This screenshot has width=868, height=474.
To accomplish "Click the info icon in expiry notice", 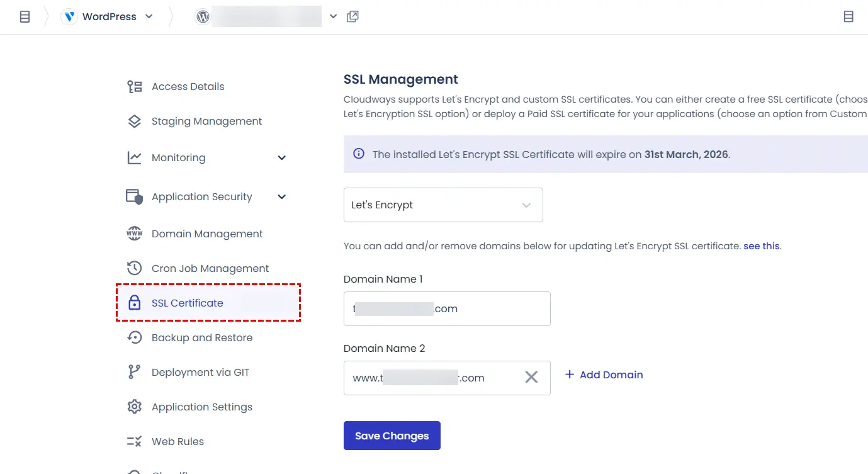I will click(359, 154).
